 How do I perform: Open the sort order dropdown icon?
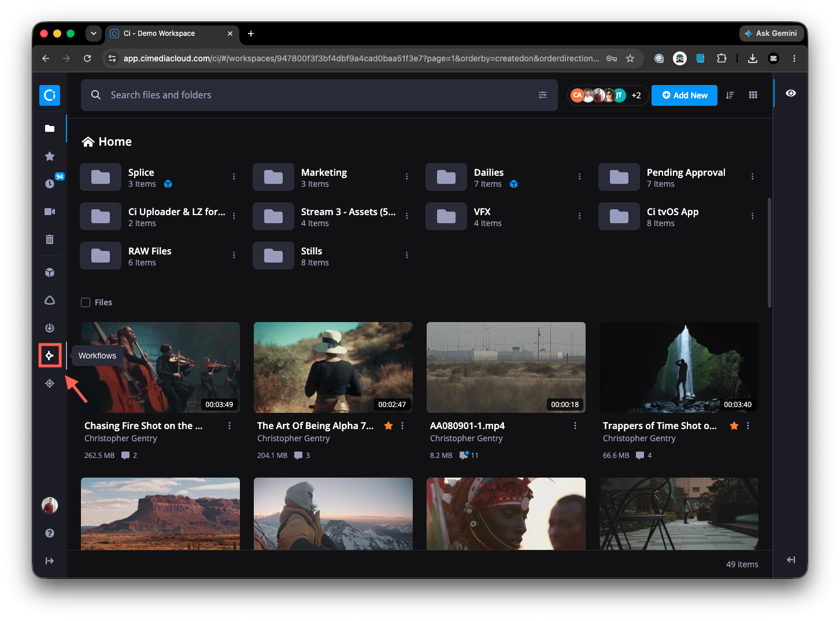(730, 95)
